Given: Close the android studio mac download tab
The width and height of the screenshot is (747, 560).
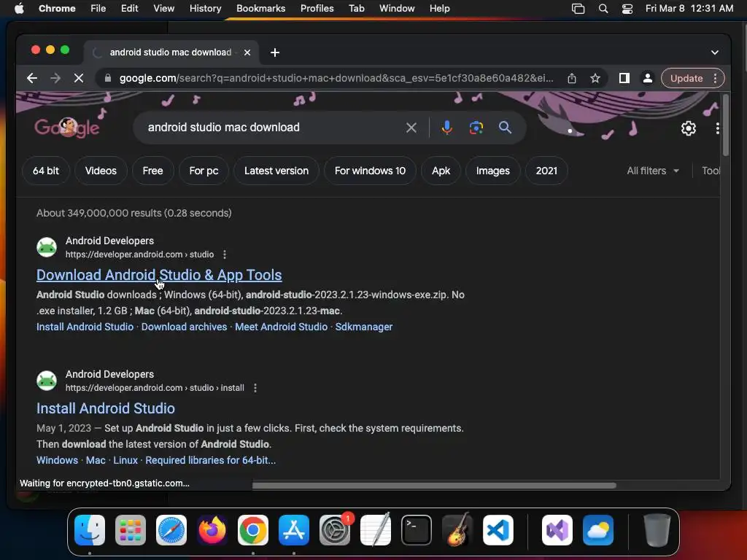Looking at the screenshot, I should [247, 52].
